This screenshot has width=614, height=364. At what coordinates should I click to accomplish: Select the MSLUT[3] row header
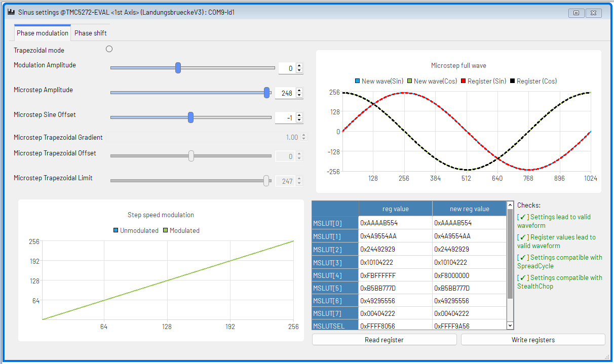[335, 262]
